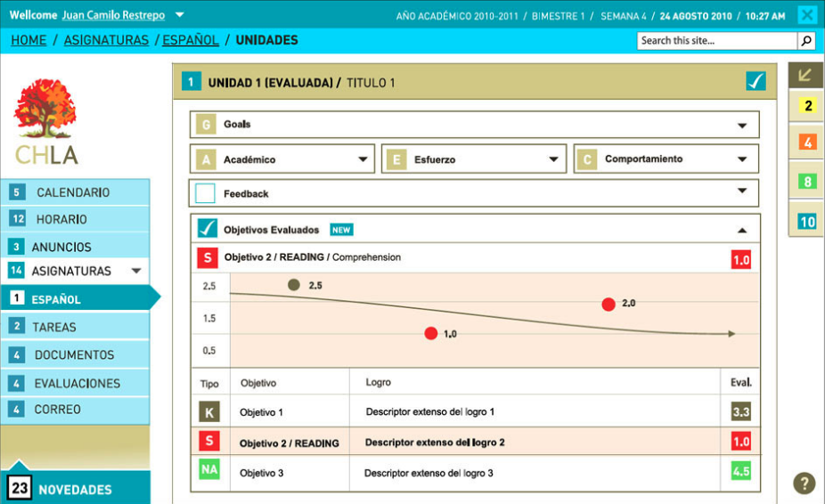Image resolution: width=825 pixels, height=504 pixels.
Task: Select Tareas in the sidebar menu
Action: pyautogui.click(x=54, y=327)
